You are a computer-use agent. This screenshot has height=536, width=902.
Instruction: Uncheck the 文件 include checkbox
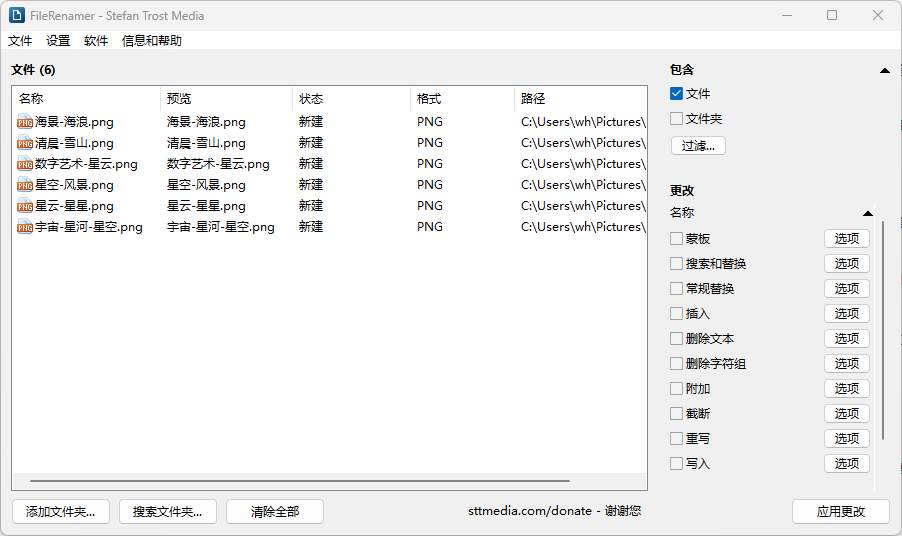coord(677,94)
